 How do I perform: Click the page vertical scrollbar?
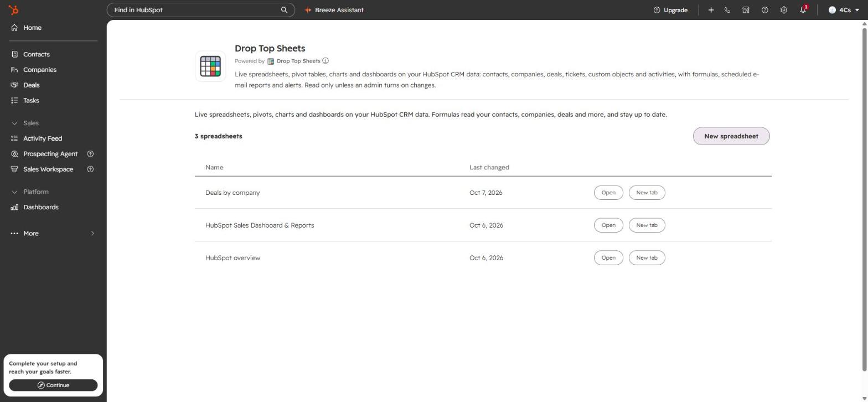click(864, 199)
